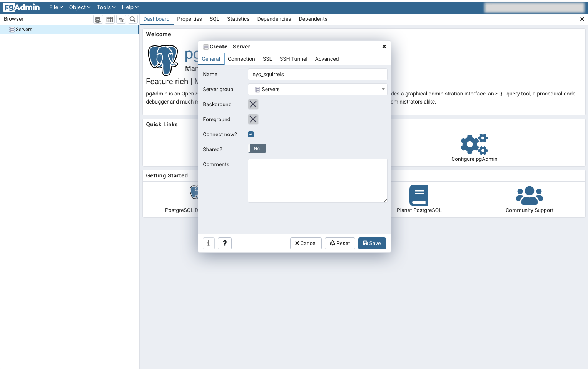Image resolution: width=588 pixels, height=369 pixels.
Task: Switch to the SSH Tunnel tab
Action: coord(294,59)
